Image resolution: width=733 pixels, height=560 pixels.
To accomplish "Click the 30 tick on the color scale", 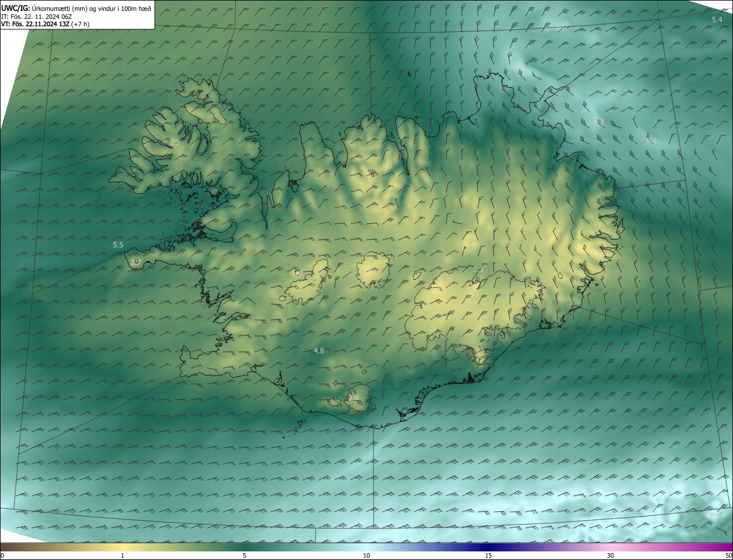I will (610, 555).
